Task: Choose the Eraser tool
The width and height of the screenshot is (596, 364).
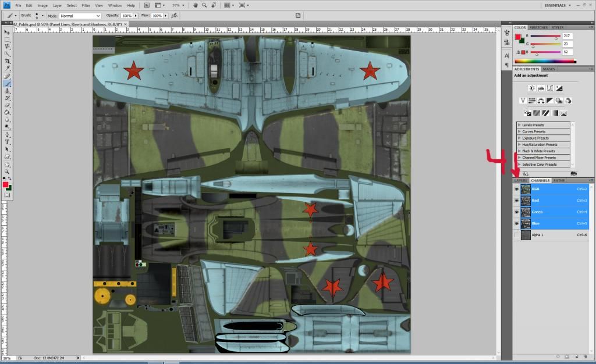Action: point(8,105)
